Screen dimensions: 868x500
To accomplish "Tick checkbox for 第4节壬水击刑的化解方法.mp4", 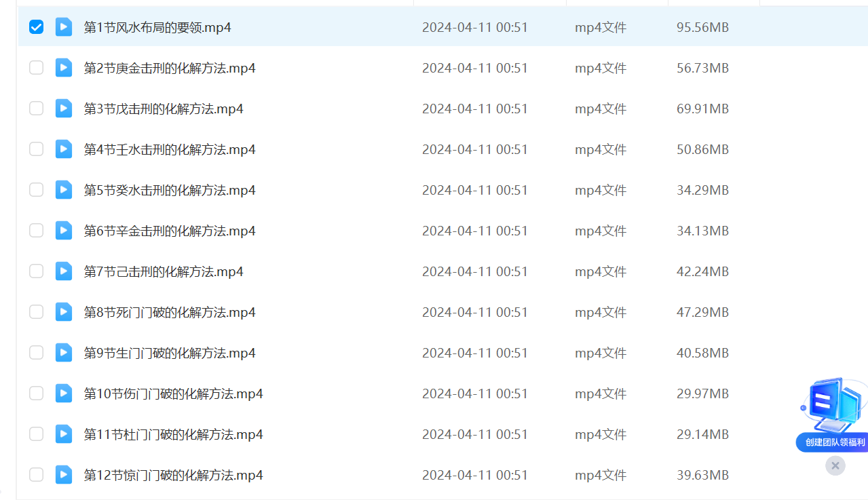I will 36,149.
